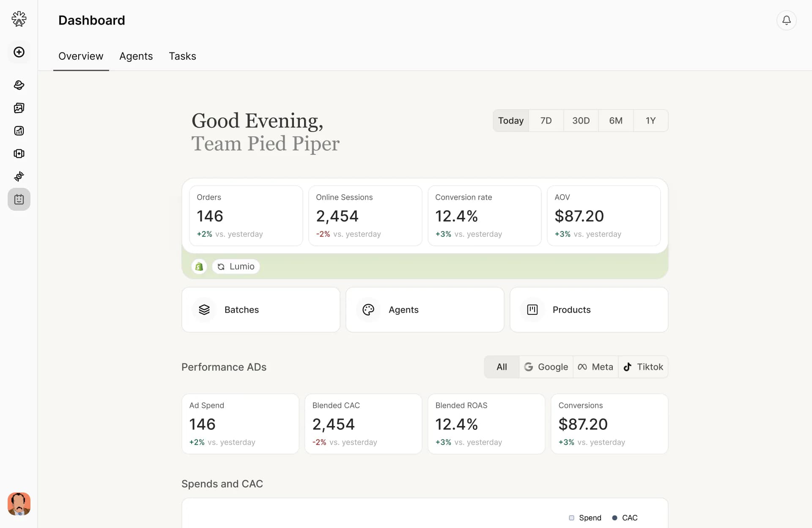The image size is (812, 528).
Task: Open the user avatar profile
Action: click(19, 503)
